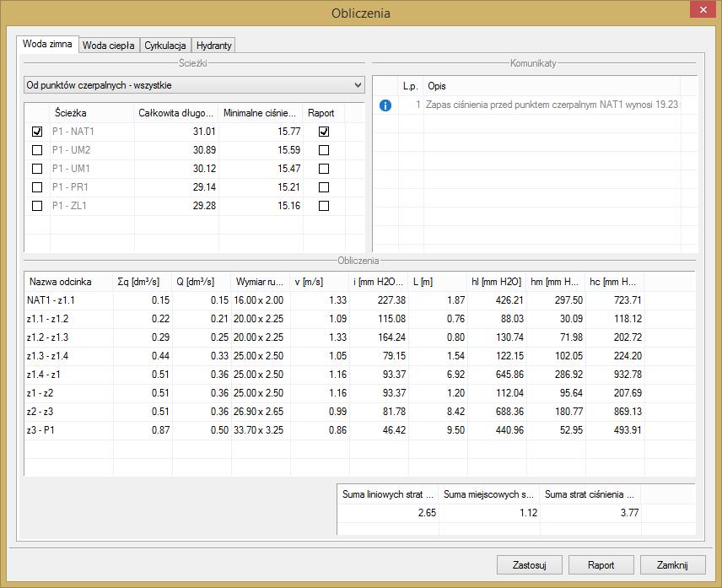Enable Raport box in P1 - UM2 row

(324, 150)
